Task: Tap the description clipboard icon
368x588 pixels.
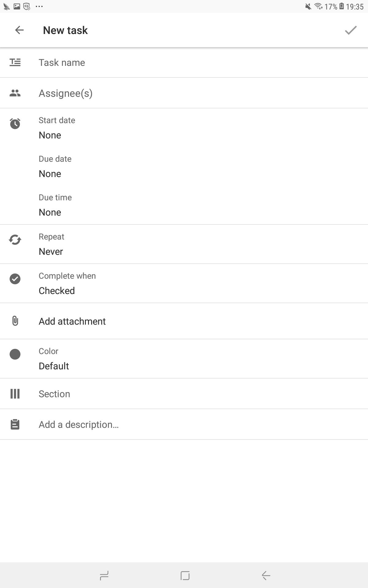Action: [x=15, y=424]
